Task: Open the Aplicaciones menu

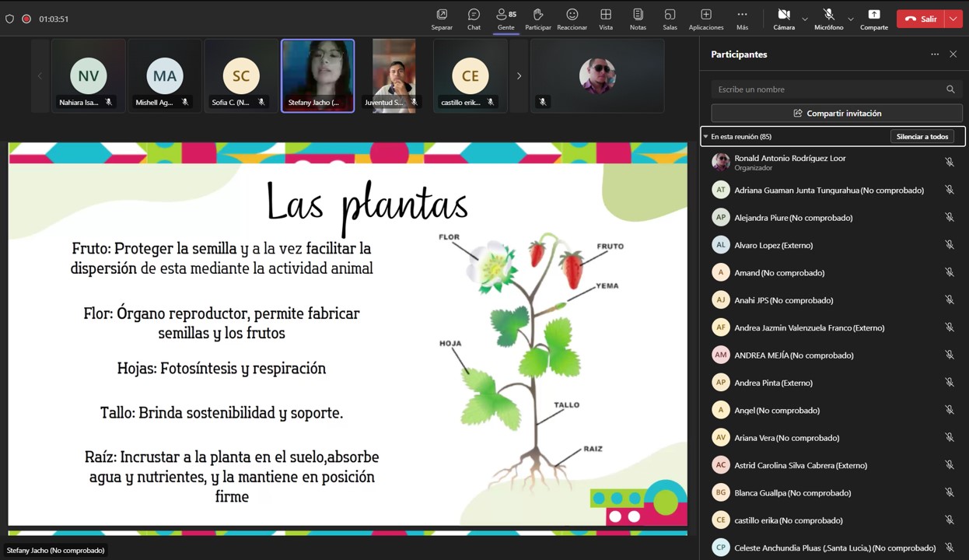Action: click(x=705, y=19)
